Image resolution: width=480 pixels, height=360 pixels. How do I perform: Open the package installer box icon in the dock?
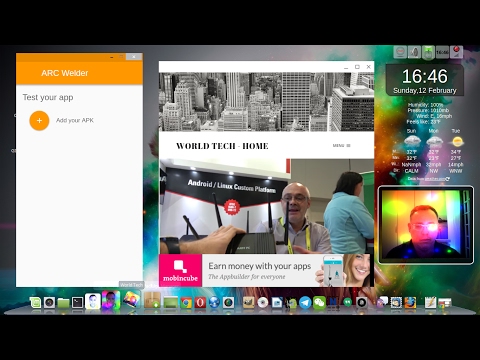[x=152, y=300]
